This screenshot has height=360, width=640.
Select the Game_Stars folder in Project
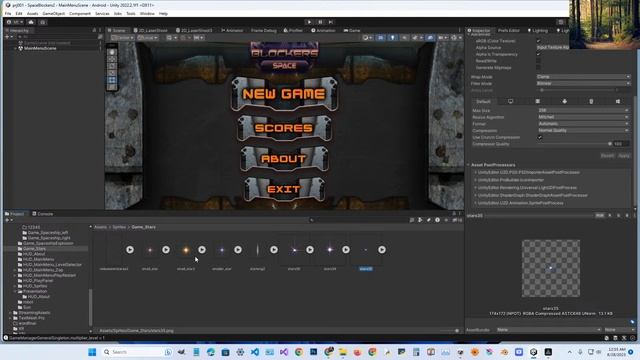(34, 249)
